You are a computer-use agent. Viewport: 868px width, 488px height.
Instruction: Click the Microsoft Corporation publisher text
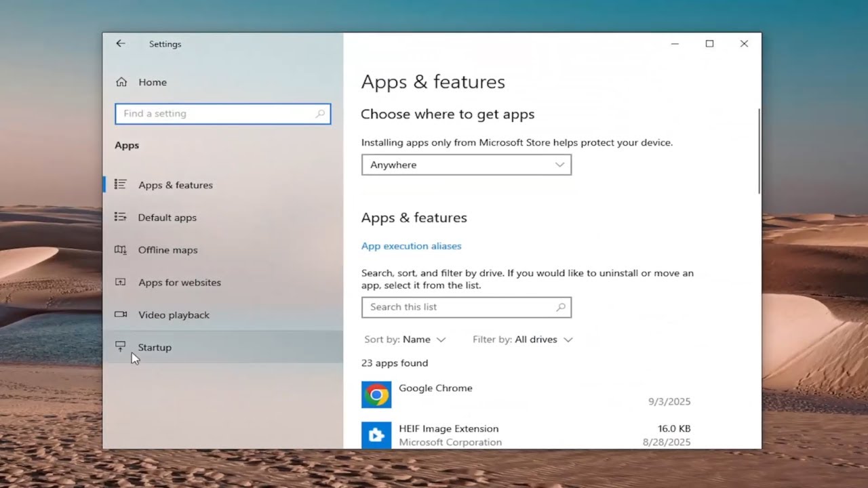tap(450, 443)
